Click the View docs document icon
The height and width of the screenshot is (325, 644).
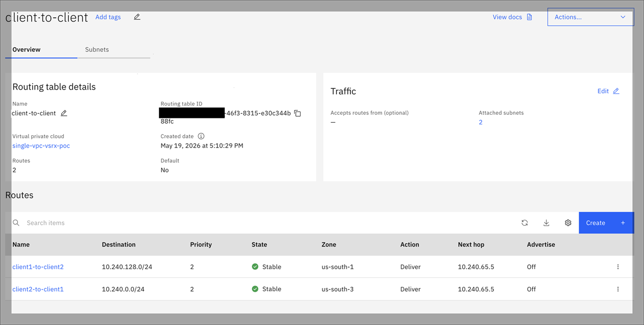coord(530,17)
